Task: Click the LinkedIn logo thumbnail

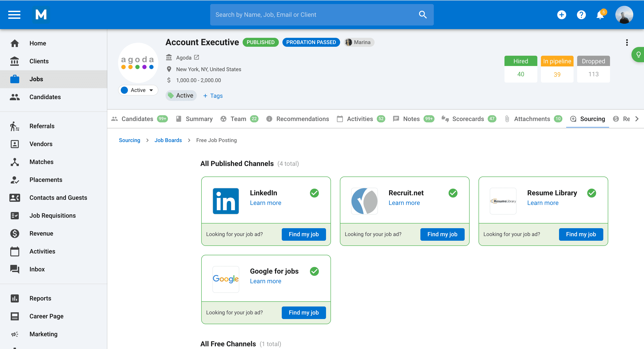Action: coord(225,201)
